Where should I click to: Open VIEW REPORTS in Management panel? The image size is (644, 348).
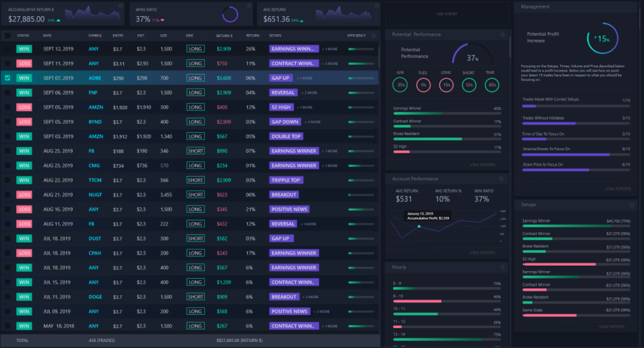(x=618, y=189)
